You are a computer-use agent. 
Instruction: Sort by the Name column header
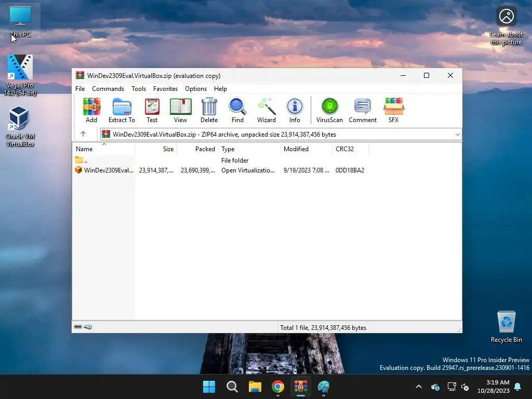click(103, 149)
